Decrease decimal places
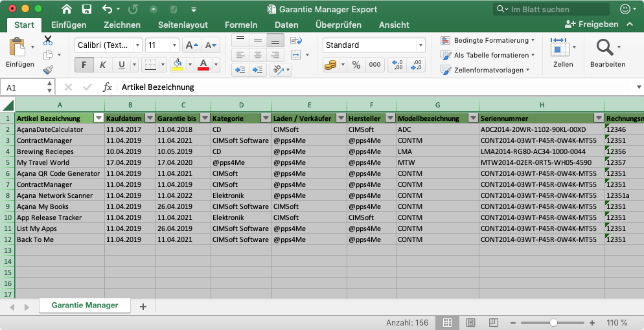Viewport: 644px width, 330px height. click(416, 65)
